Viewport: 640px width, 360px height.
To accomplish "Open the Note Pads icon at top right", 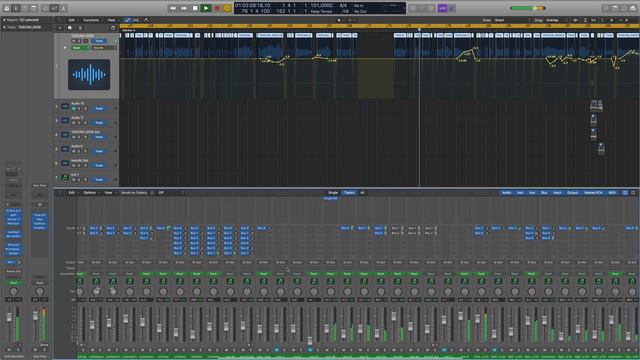I will (x=615, y=8).
